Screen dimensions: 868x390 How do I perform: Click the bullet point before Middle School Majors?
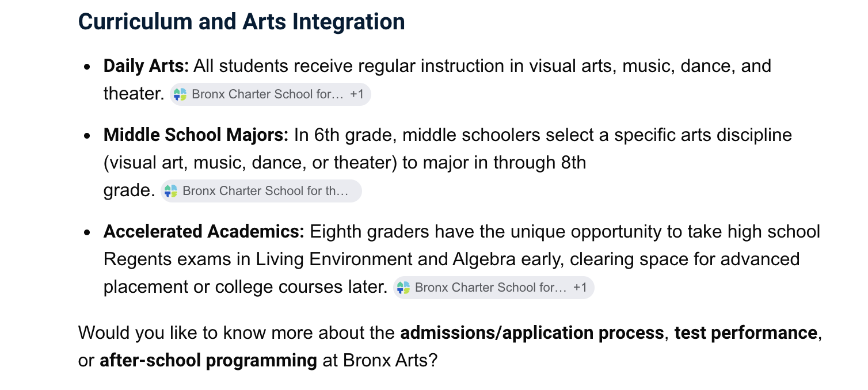pyautogui.click(x=87, y=136)
